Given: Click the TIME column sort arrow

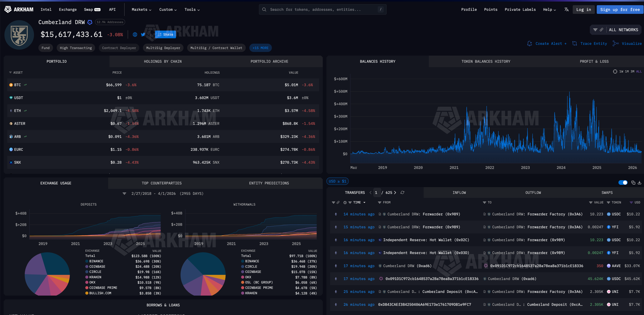Looking at the screenshot, I should coord(364,202).
